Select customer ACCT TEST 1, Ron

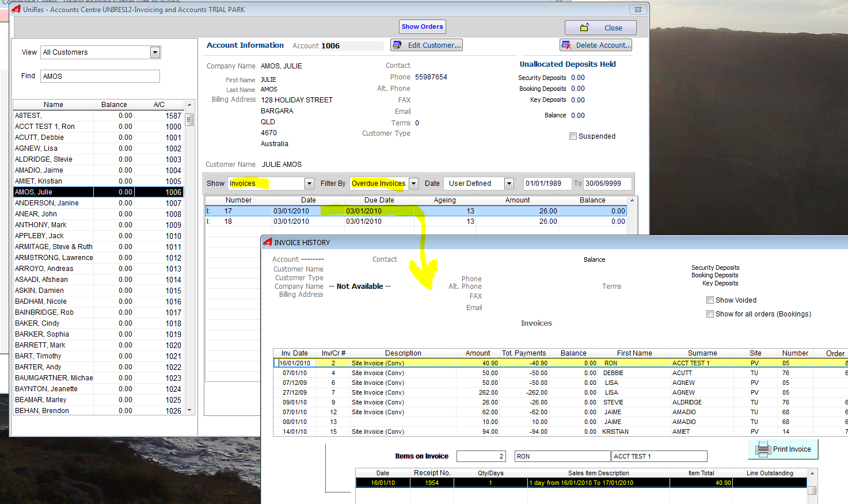click(x=98, y=127)
